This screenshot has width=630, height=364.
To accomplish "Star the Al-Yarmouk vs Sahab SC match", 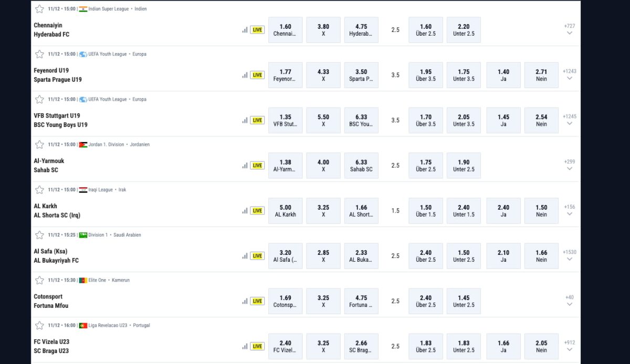I will pos(39,144).
